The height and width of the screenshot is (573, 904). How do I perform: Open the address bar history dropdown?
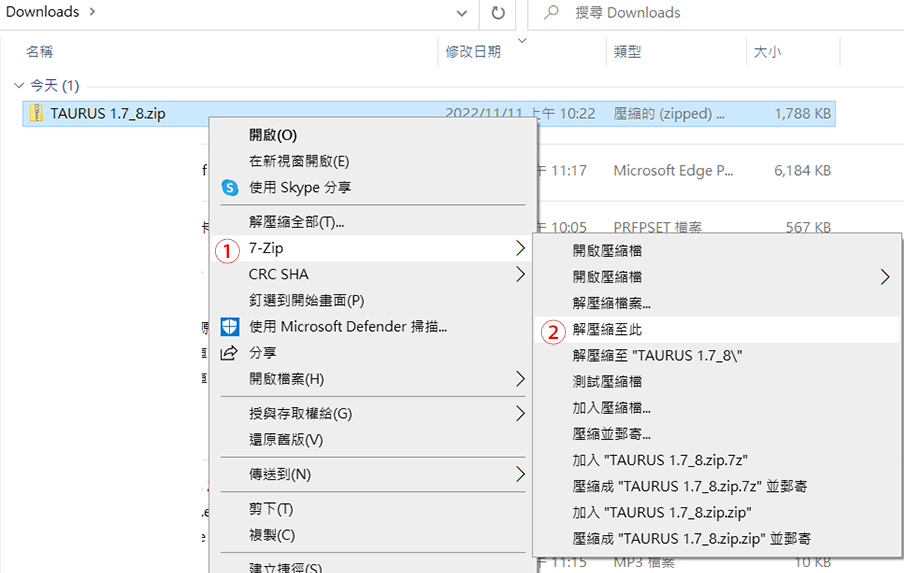coord(462,13)
